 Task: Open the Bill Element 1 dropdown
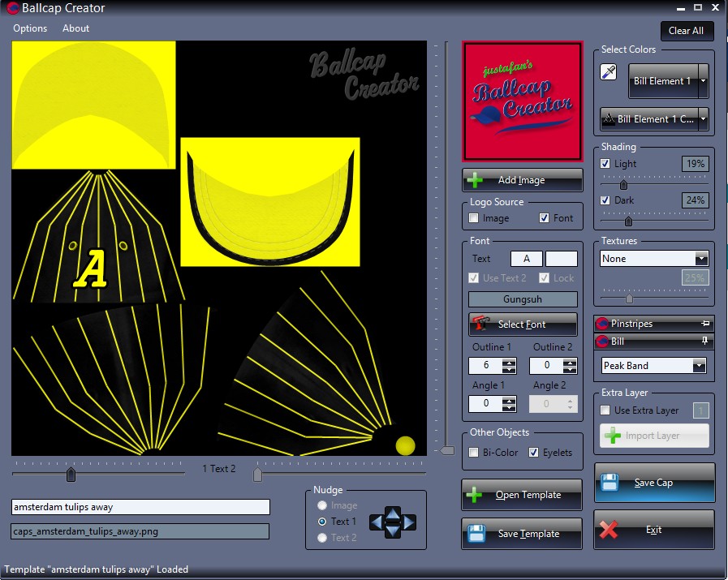click(x=702, y=81)
